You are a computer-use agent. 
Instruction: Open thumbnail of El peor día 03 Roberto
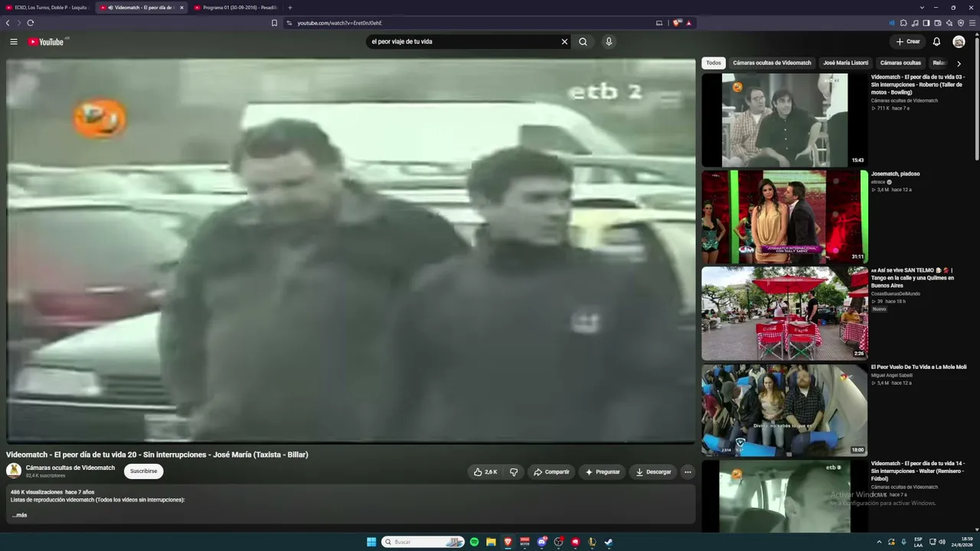(784, 120)
